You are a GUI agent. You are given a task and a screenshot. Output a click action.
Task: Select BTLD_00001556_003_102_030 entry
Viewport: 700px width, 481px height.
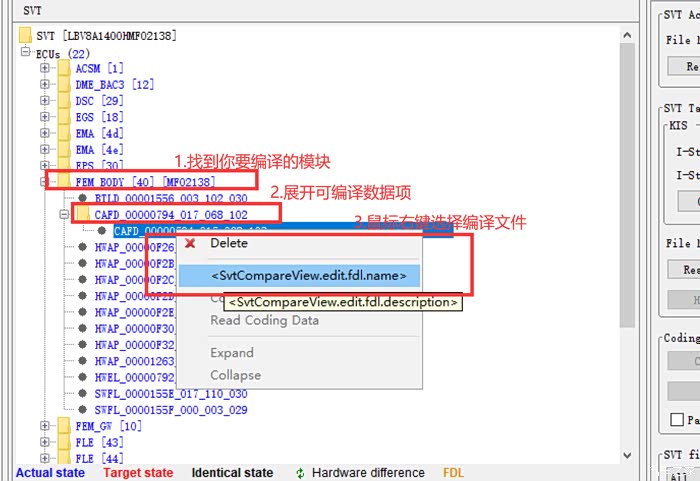171,198
